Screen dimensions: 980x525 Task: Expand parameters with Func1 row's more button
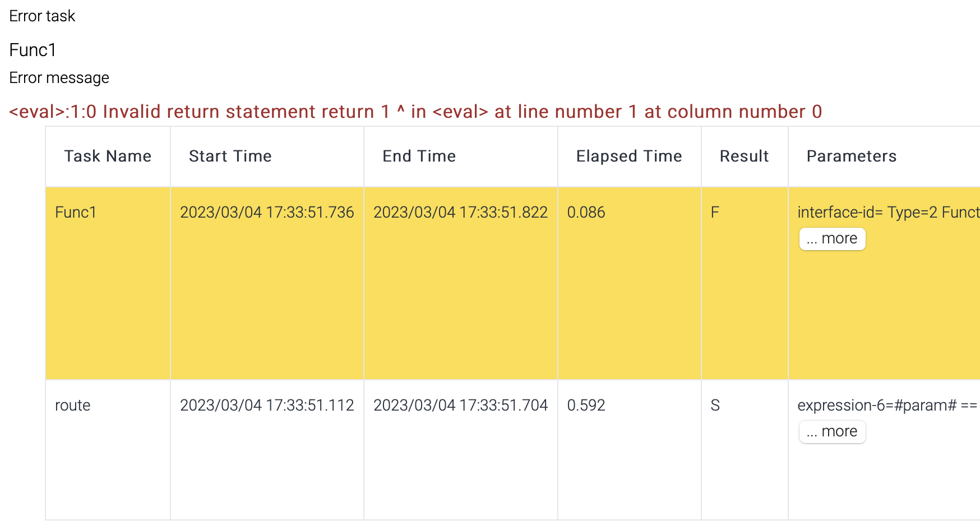832,239
